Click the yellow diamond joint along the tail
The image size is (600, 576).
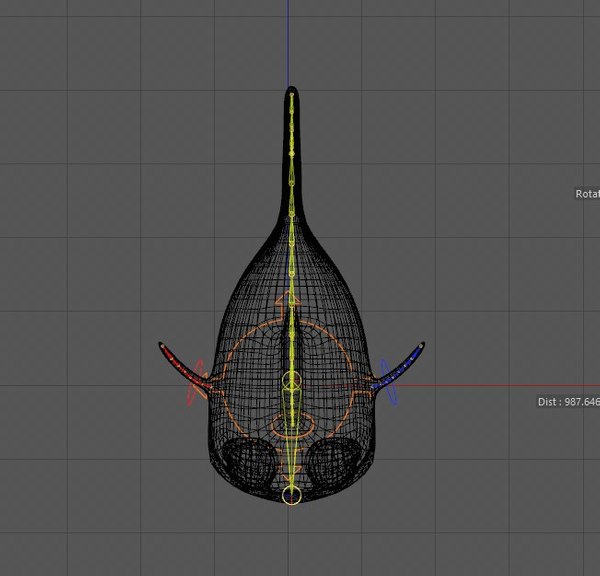(x=292, y=154)
